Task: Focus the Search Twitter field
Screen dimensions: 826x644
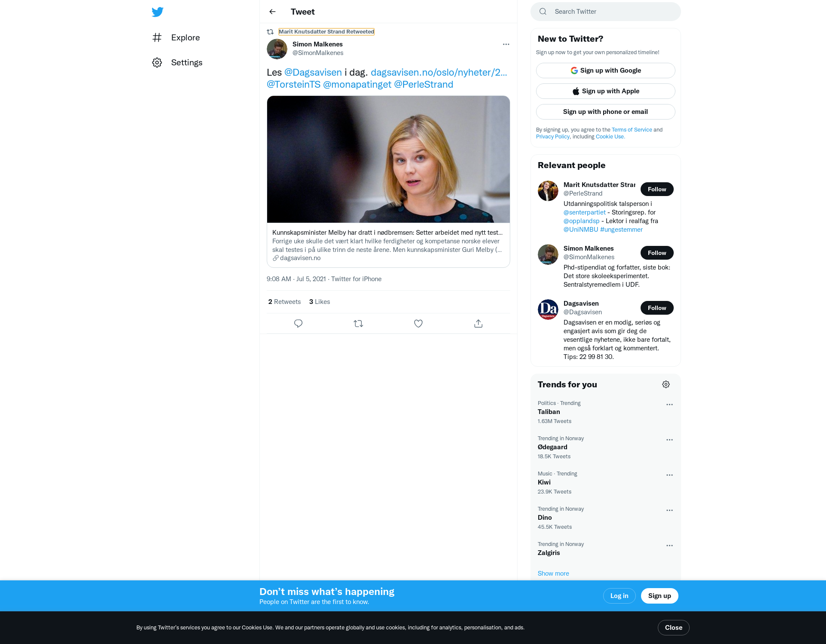Action: 606,12
